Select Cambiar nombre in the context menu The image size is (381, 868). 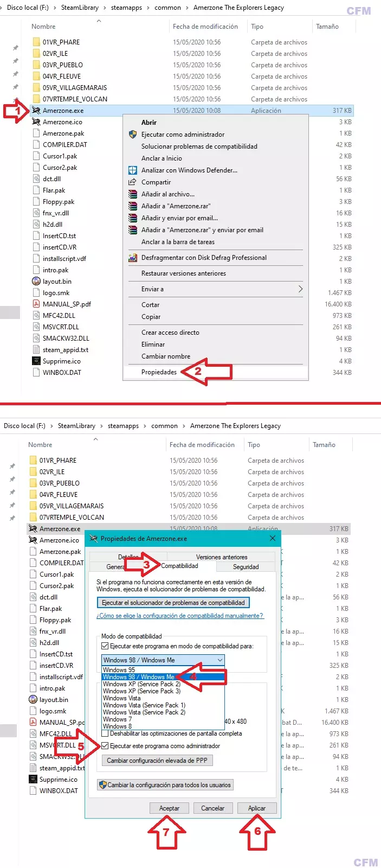pyautogui.click(x=216, y=356)
